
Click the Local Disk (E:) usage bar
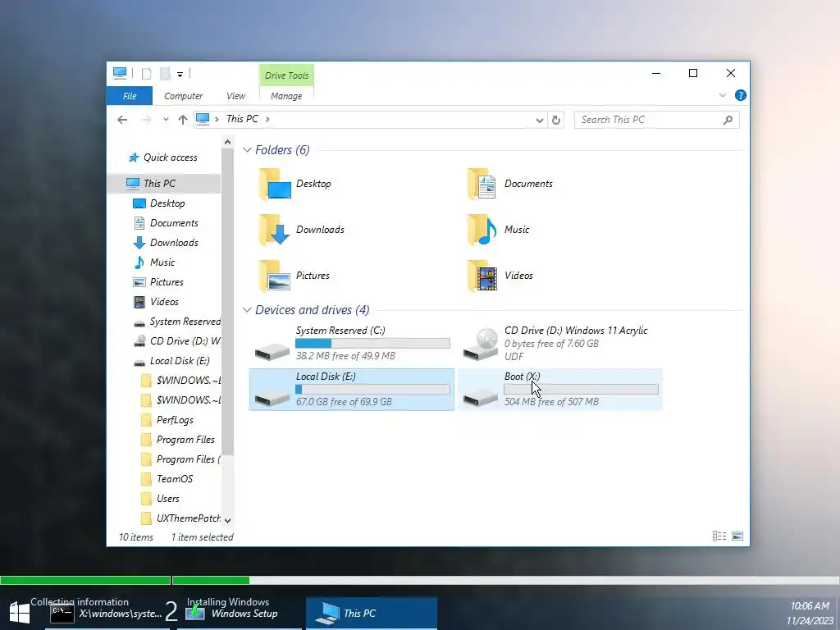click(x=372, y=390)
